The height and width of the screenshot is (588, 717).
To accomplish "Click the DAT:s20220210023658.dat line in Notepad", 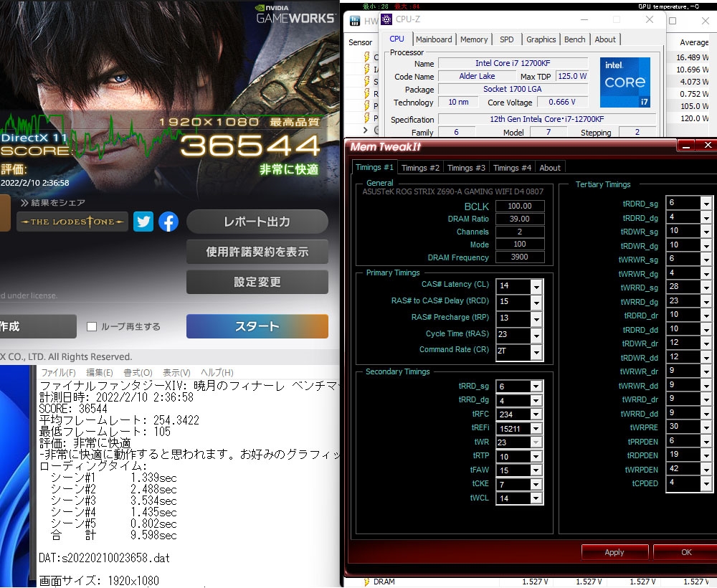I will point(104,558).
